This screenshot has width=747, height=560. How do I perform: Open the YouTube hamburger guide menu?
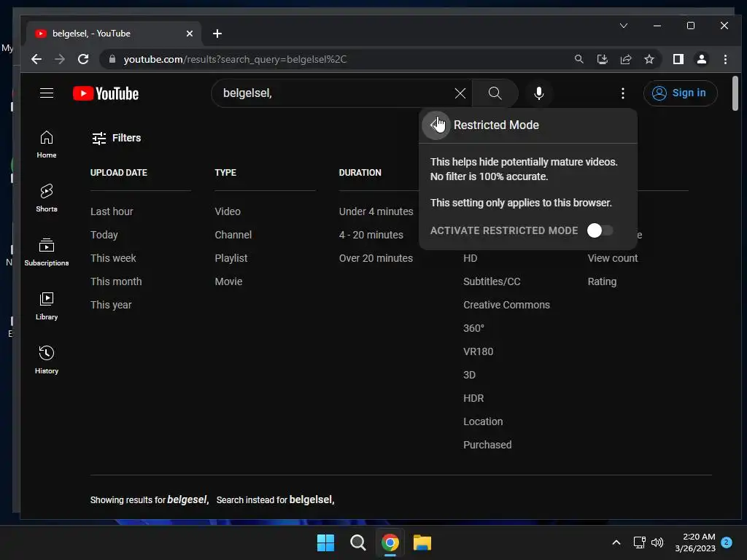click(47, 93)
